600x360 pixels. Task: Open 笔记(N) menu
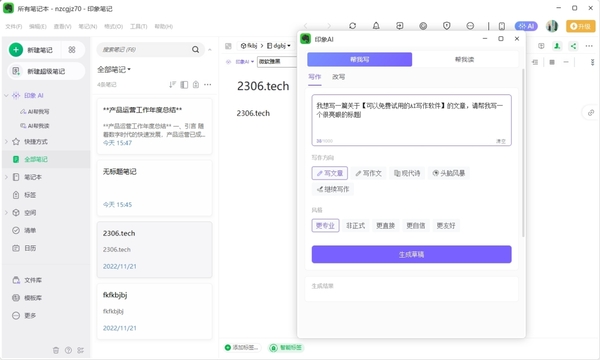(x=88, y=26)
